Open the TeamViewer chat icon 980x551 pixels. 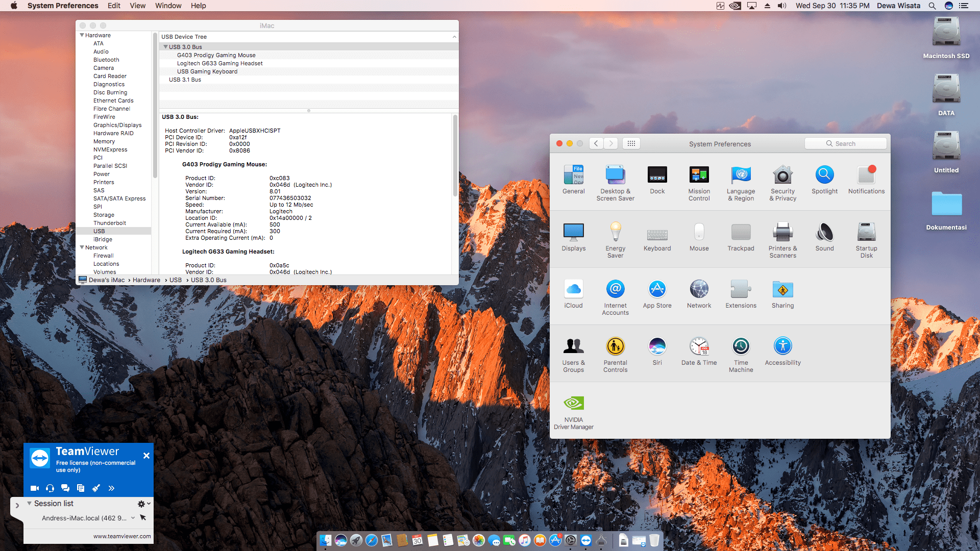click(x=65, y=488)
